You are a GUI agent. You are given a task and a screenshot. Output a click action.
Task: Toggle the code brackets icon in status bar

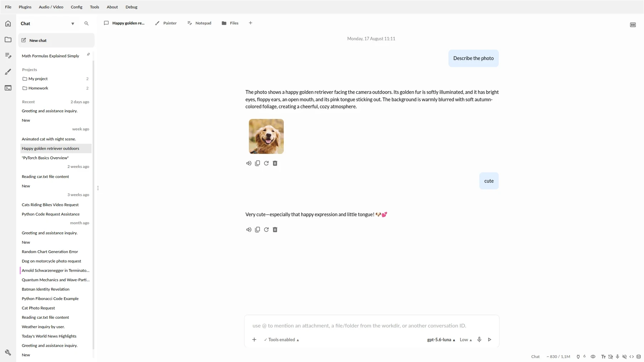(x=632, y=357)
